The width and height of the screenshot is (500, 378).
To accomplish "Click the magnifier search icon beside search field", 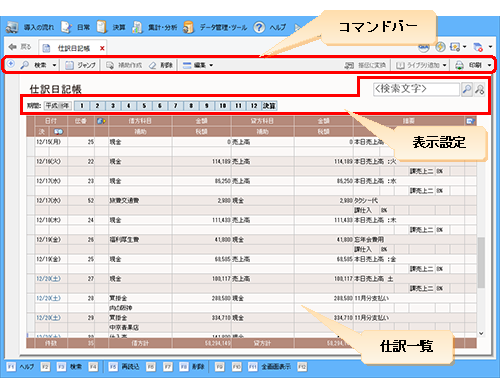I will pyautogui.click(x=467, y=89).
